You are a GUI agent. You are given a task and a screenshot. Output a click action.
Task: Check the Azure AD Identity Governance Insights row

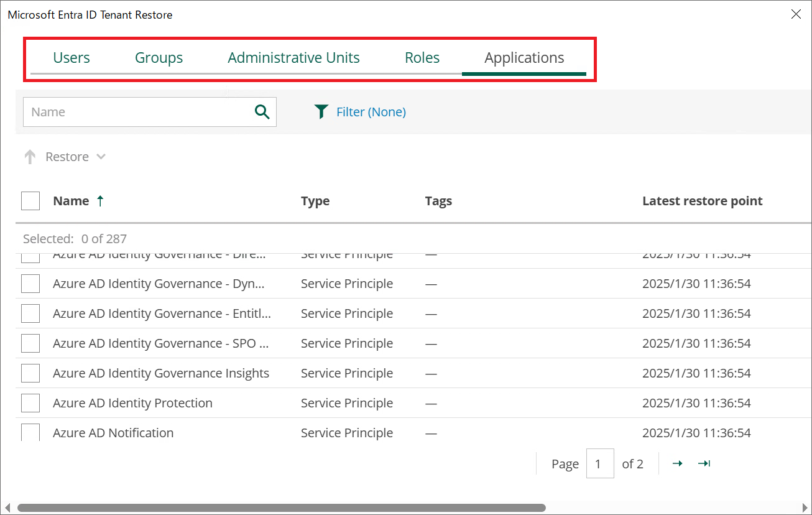[30, 373]
